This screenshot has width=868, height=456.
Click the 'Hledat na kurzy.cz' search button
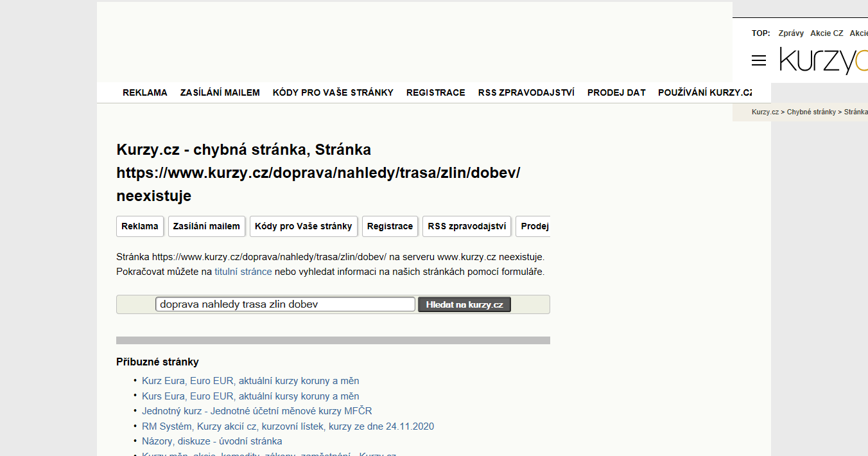point(464,304)
